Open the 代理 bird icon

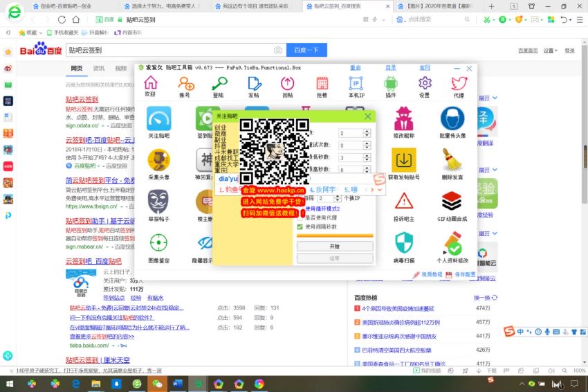click(x=459, y=87)
